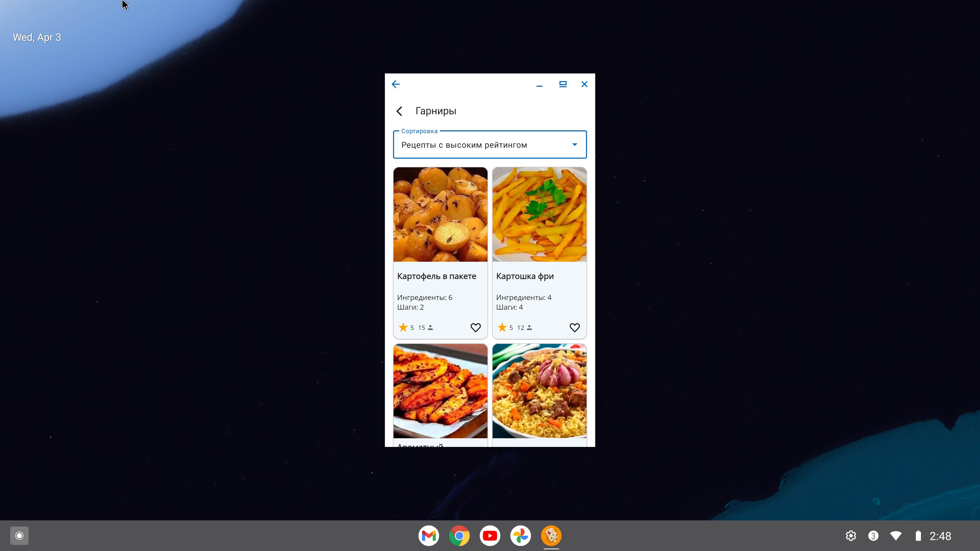Screen dimensions: 980x551
Task: Click the rating star on Картошка фри
Action: [502, 327]
